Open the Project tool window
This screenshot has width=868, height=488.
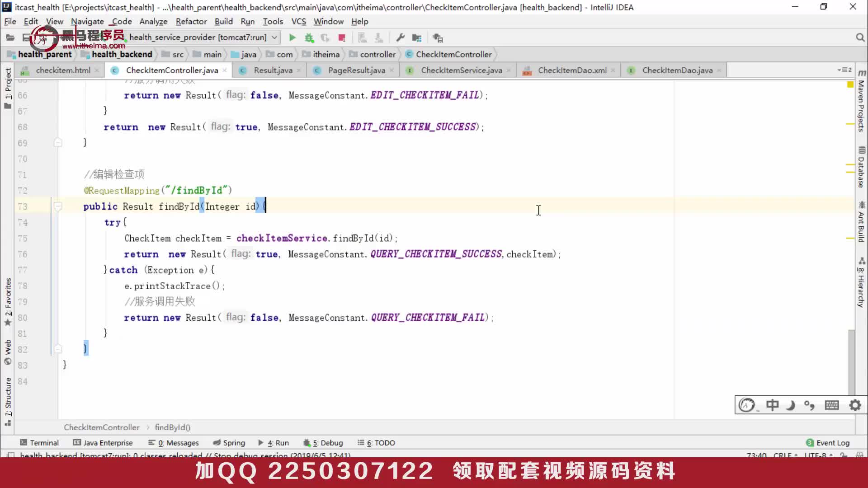[x=8, y=89]
